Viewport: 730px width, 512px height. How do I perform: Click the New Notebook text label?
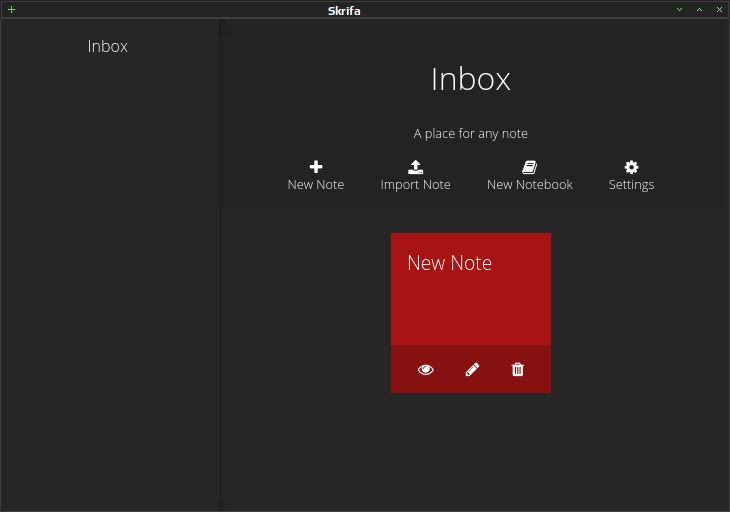(530, 185)
